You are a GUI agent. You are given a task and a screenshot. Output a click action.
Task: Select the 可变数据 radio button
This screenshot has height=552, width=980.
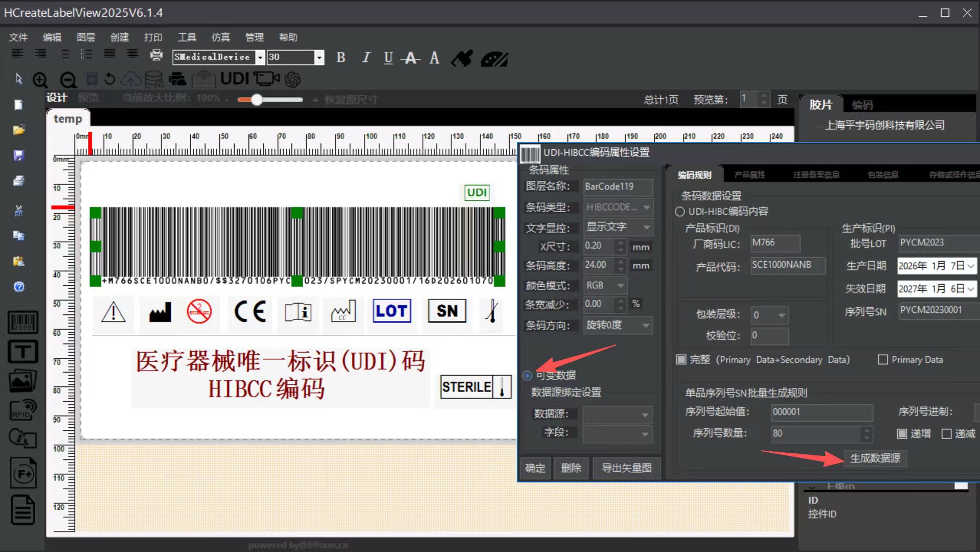point(528,376)
